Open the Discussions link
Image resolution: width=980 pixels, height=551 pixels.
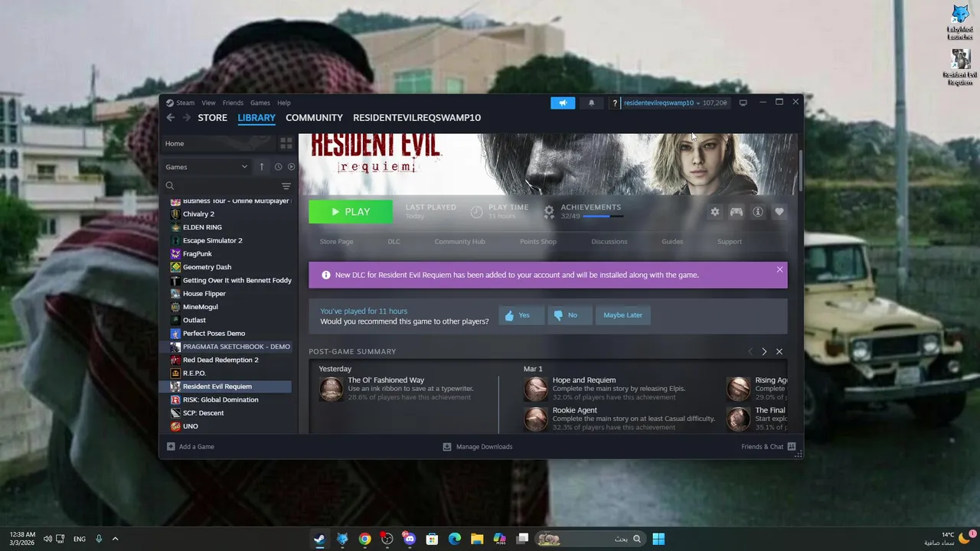click(x=609, y=241)
